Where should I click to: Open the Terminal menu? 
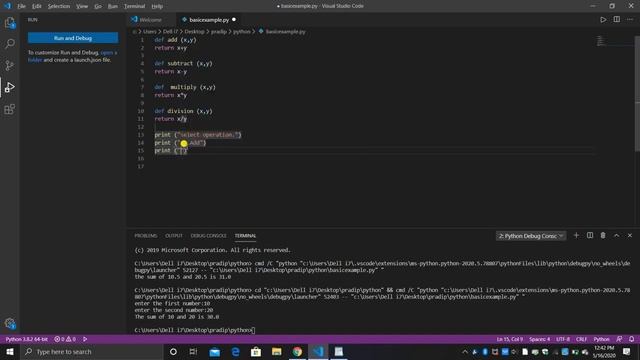134,6
